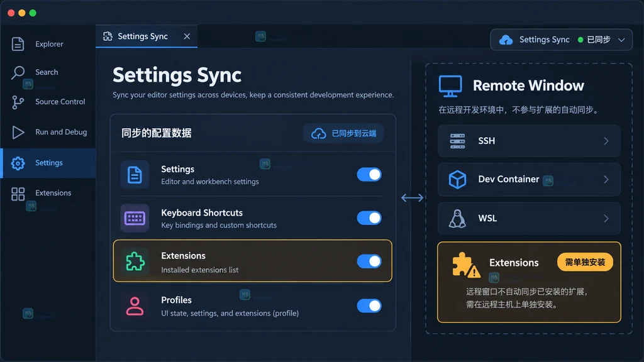Click 'Installed extensions list' text

point(199,270)
